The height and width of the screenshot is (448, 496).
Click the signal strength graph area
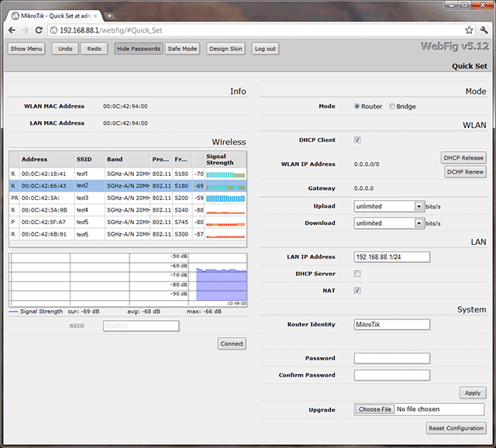[x=128, y=280]
